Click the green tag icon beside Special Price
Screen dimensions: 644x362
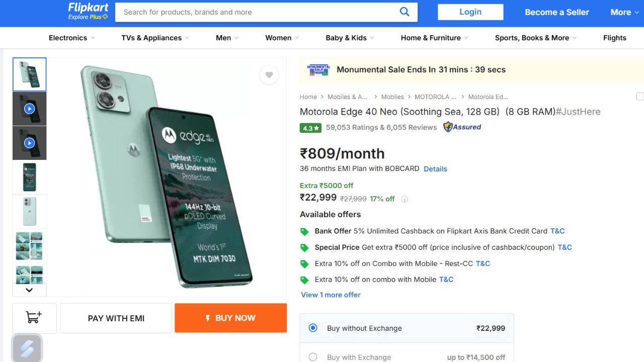click(304, 248)
